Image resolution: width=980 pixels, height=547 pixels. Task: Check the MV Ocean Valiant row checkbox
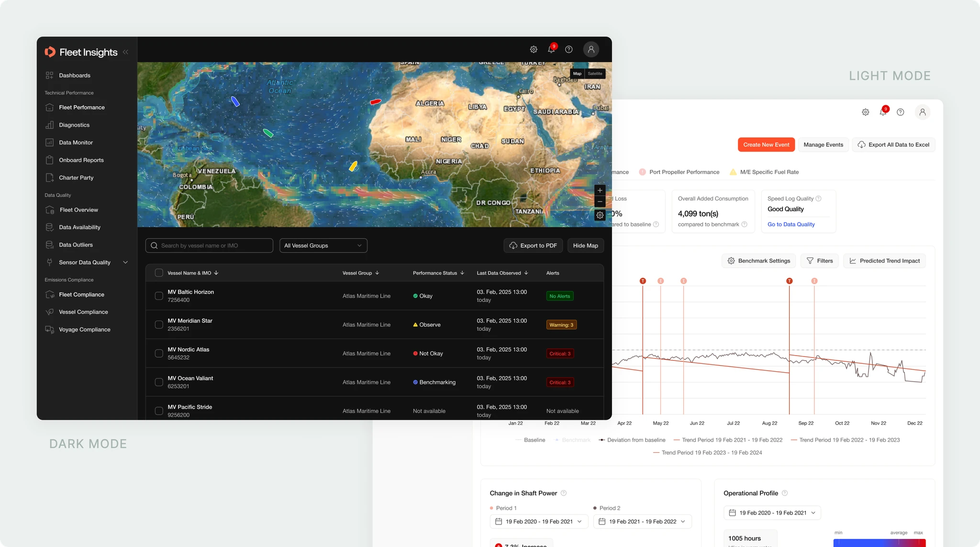click(x=159, y=382)
